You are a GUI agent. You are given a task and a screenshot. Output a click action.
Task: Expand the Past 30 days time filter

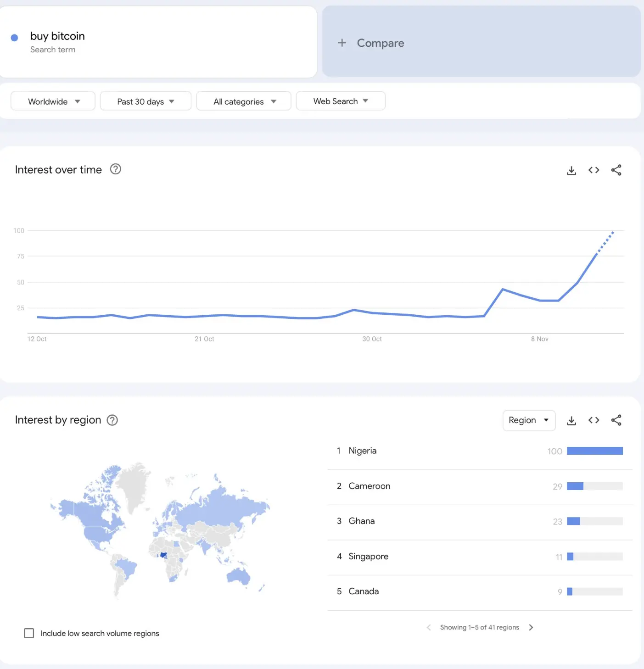(145, 101)
